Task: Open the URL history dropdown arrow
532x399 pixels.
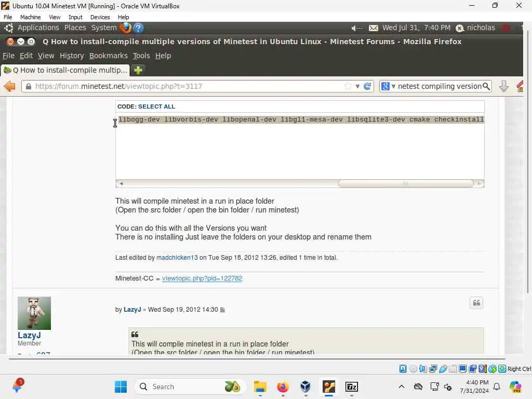Action: (x=357, y=87)
